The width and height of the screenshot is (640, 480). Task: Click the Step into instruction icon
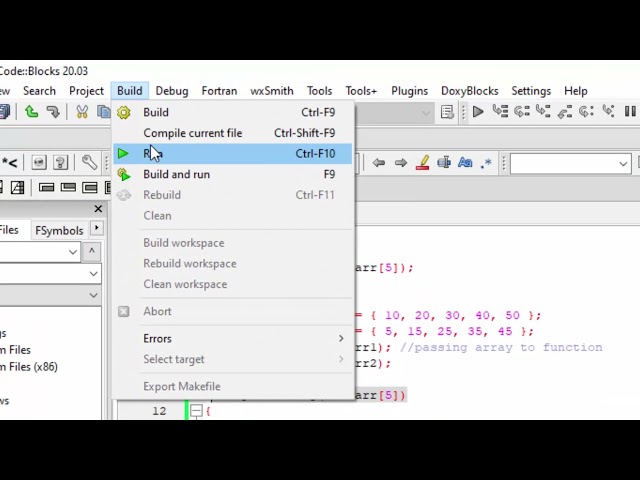pos(608,111)
